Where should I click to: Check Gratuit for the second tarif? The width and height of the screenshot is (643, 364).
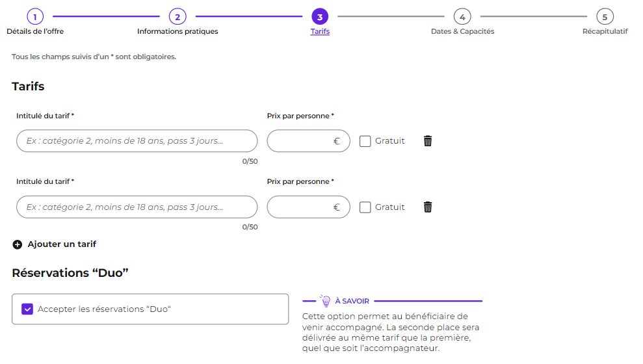[x=365, y=207]
